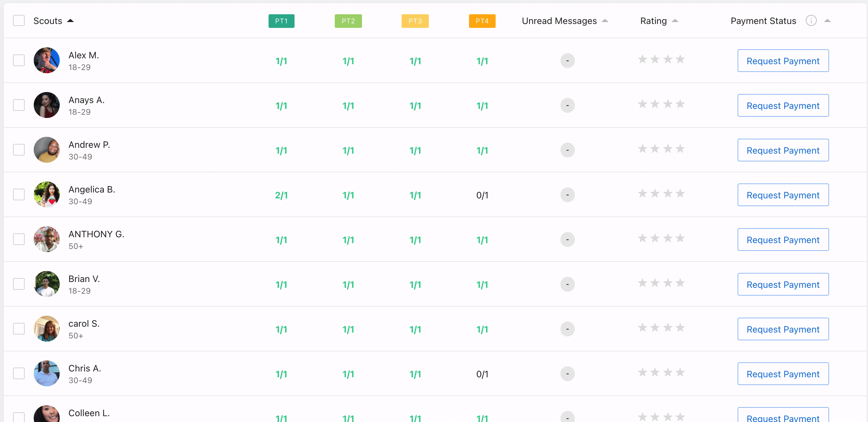This screenshot has height=422, width=868.
Task: Open Alex M. profile photo
Action: point(47,61)
